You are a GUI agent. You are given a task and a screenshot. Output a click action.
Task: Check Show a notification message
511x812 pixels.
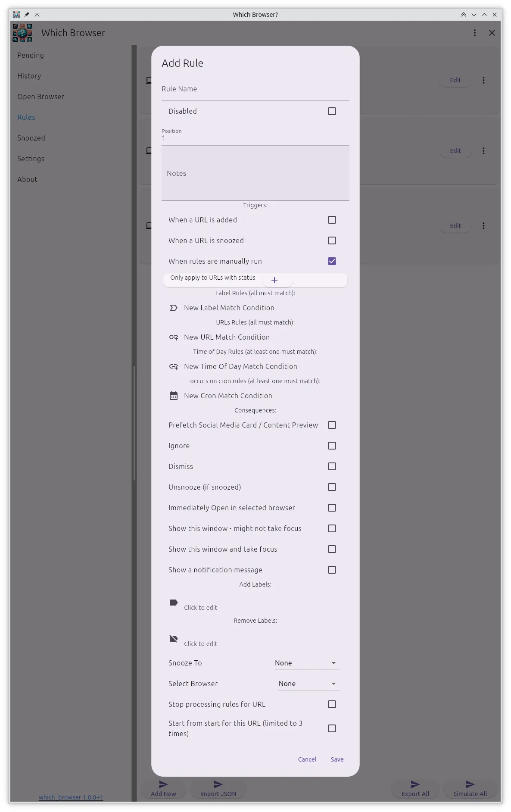[x=332, y=570]
